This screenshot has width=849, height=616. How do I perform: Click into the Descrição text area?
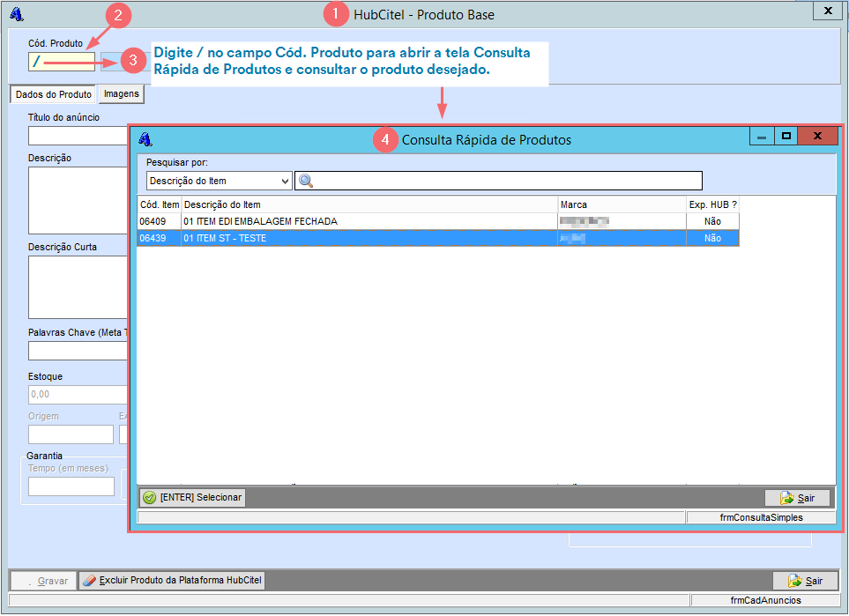pos(78,200)
